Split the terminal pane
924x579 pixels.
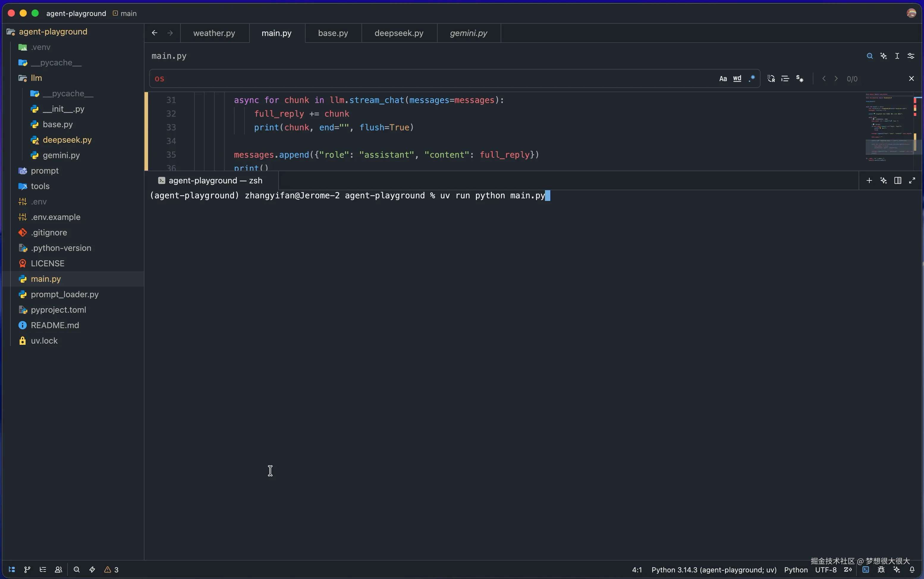898,180
